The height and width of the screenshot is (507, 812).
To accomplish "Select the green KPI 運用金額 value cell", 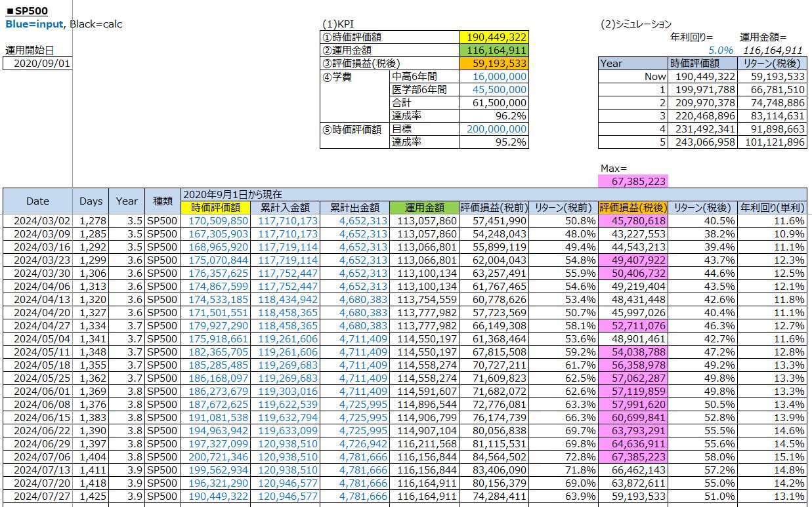I will click(x=494, y=51).
